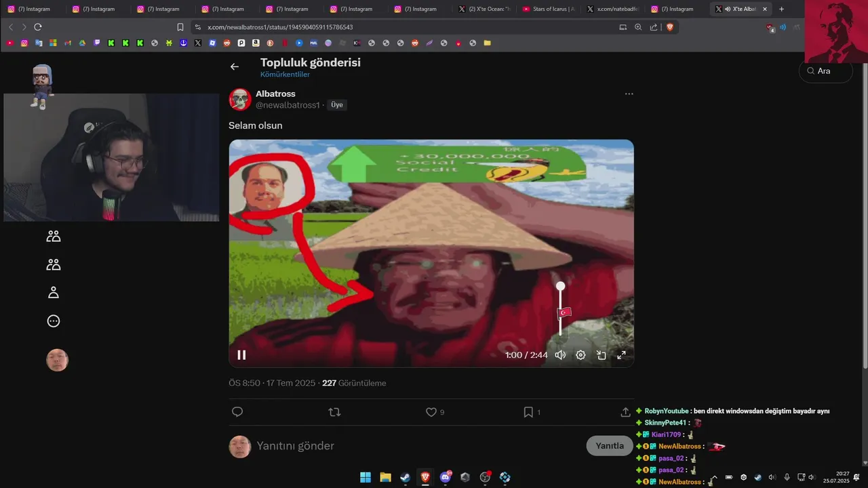Switch to the X'te Oceans tab
The height and width of the screenshot is (488, 868).
coord(484,9)
